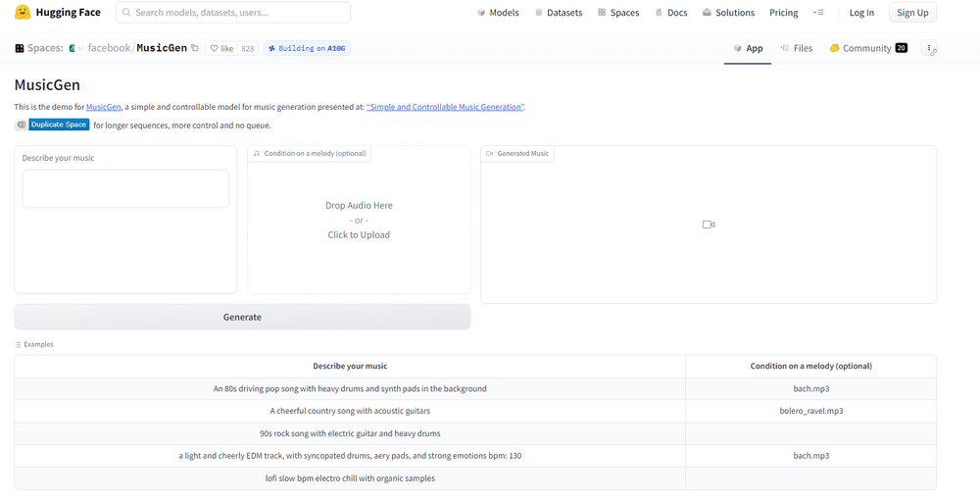Open the Solutions menu
980x500 pixels.
[728, 13]
